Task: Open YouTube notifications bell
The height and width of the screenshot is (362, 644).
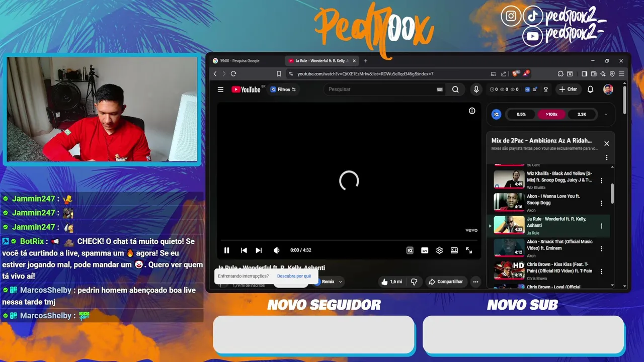Action: [591, 89]
